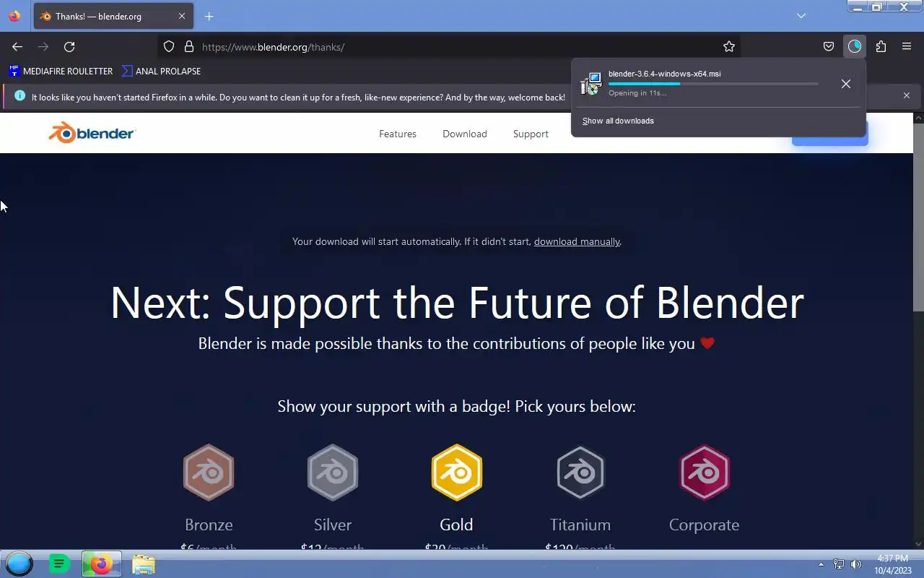924x578 pixels.
Task: Click the download progress bar
Action: coord(713,84)
